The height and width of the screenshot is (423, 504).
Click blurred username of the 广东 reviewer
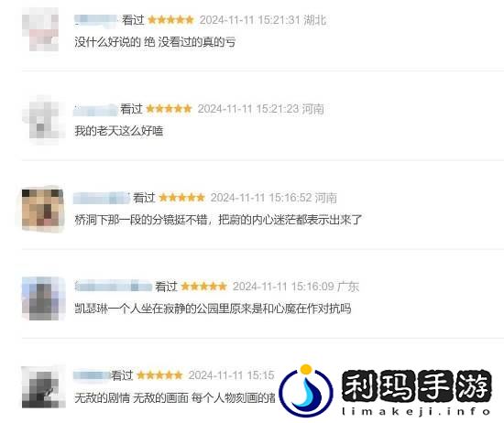[x=113, y=286]
